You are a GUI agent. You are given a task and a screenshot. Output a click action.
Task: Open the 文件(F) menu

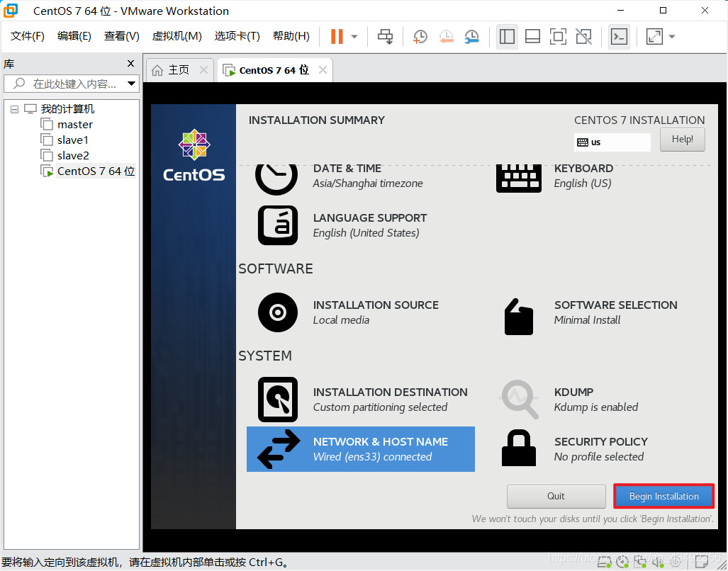(28, 36)
